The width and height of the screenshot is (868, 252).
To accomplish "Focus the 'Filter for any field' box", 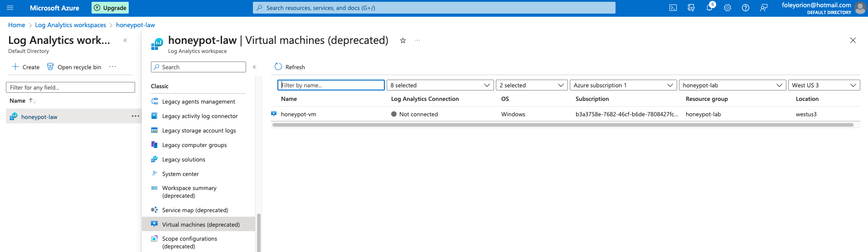I will (70, 87).
